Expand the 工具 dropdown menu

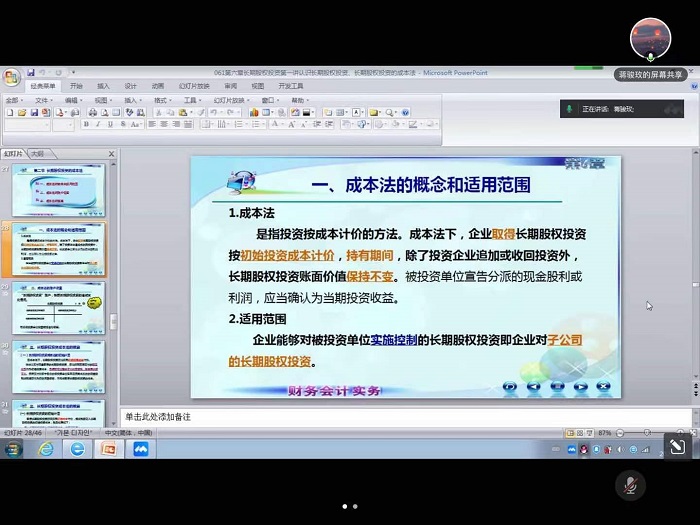coord(191,100)
